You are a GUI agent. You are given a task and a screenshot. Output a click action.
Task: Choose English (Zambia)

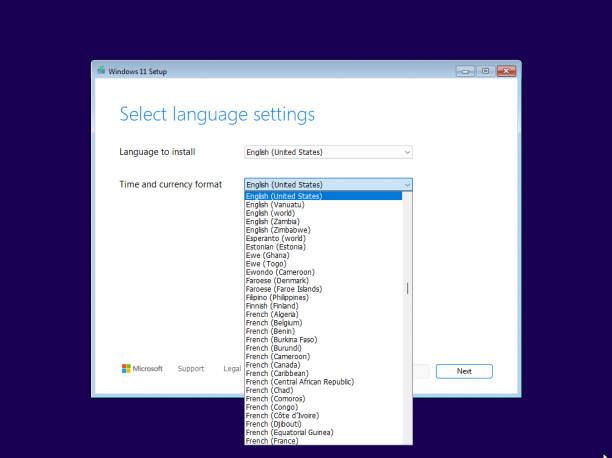pyautogui.click(x=323, y=221)
